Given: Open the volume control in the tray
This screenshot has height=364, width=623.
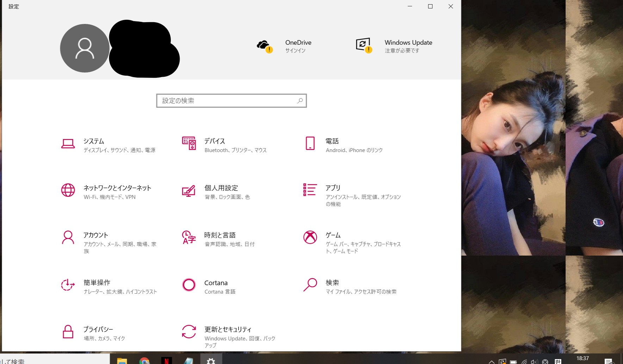Looking at the screenshot, I should coord(535,362).
